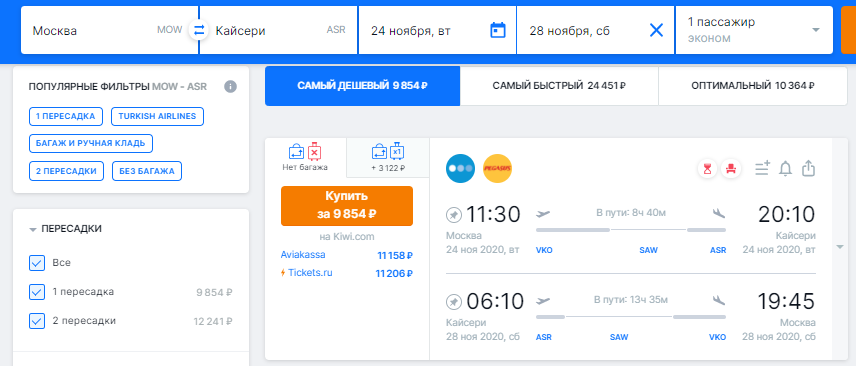The width and height of the screenshot is (856, 366).
Task: Buy the ticket for 9 854 ₽
Action: pyautogui.click(x=347, y=205)
